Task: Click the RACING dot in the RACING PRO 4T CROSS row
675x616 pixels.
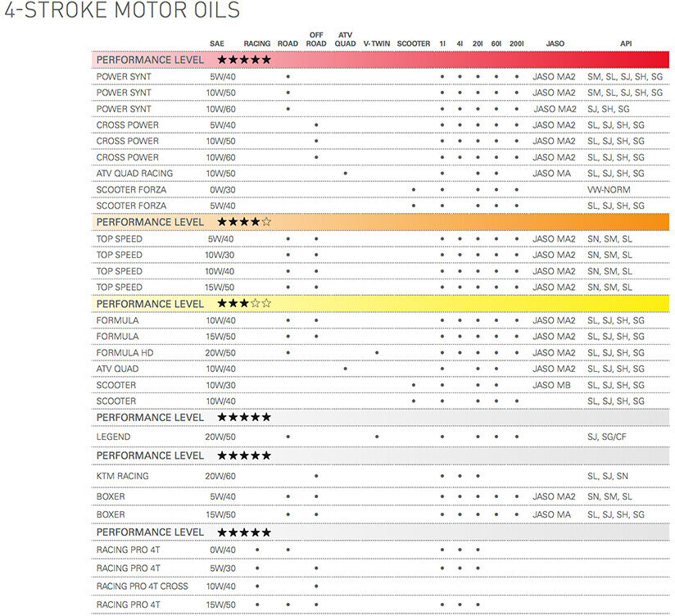Action: [x=257, y=587]
